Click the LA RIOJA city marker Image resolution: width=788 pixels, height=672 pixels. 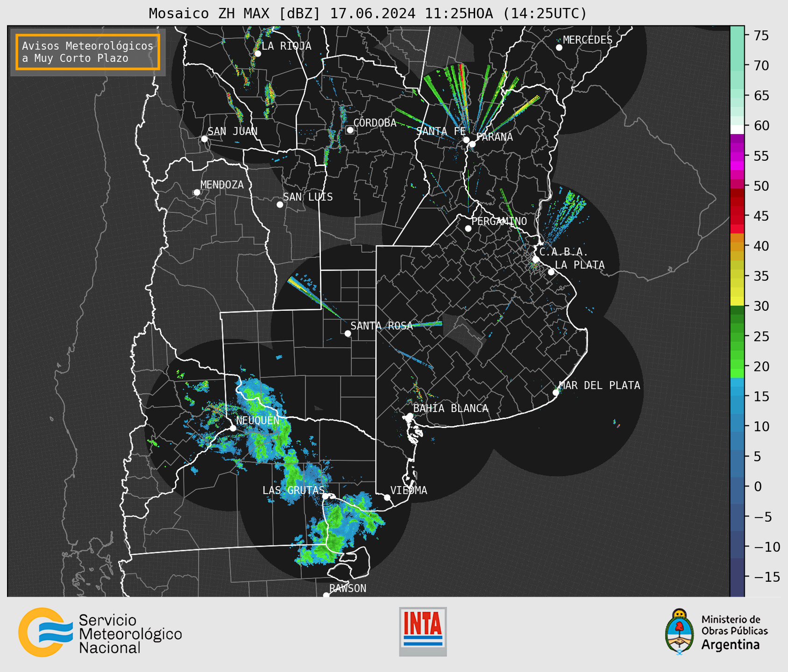(x=258, y=54)
